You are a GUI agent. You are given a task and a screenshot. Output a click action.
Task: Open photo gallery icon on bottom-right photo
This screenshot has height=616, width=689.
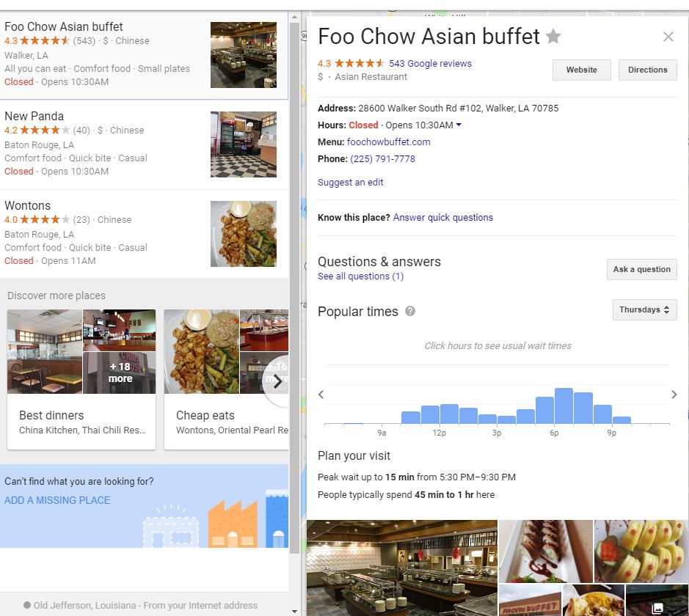pos(657,608)
